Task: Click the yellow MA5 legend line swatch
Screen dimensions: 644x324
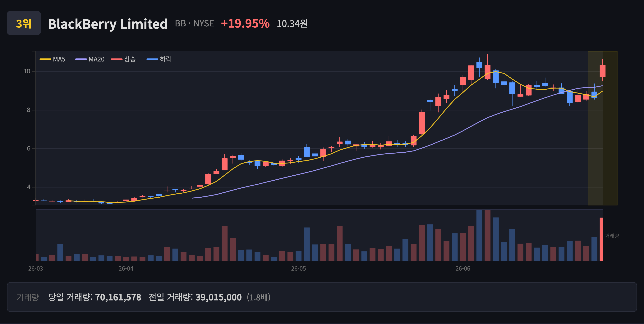Action: point(45,59)
